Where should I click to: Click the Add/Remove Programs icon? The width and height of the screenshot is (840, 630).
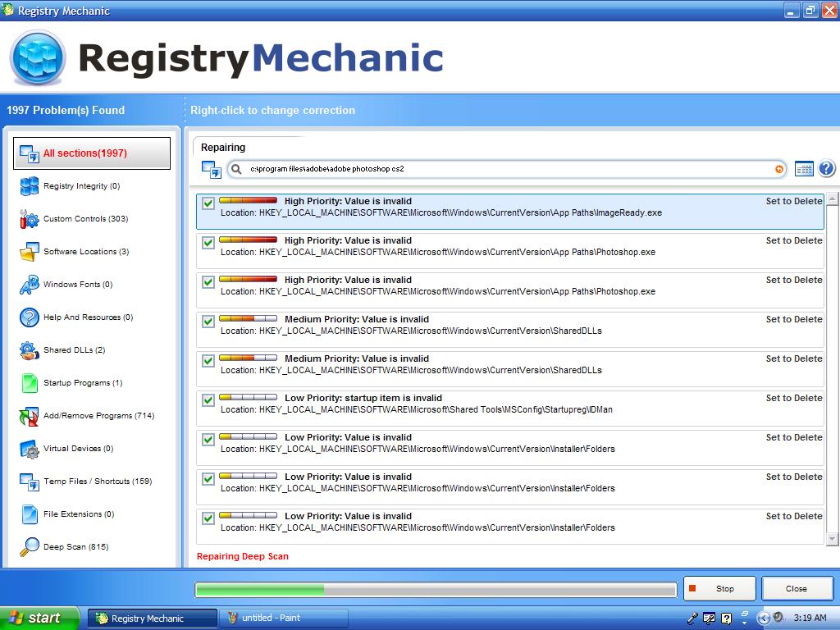click(x=29, y=416)
